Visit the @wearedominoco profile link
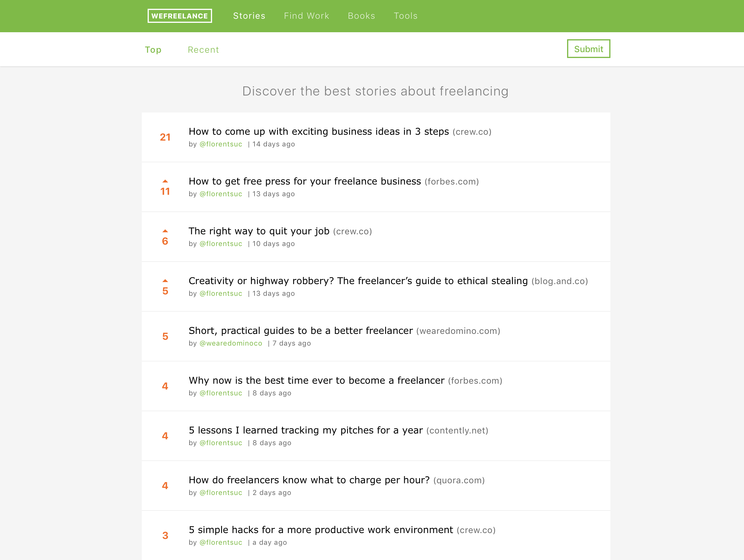This screenshot has height=560, width=744. pos(231,343)
